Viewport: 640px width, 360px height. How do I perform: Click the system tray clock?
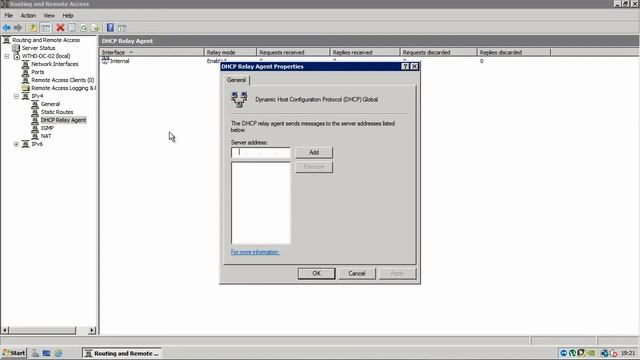[x=628, y=353]
